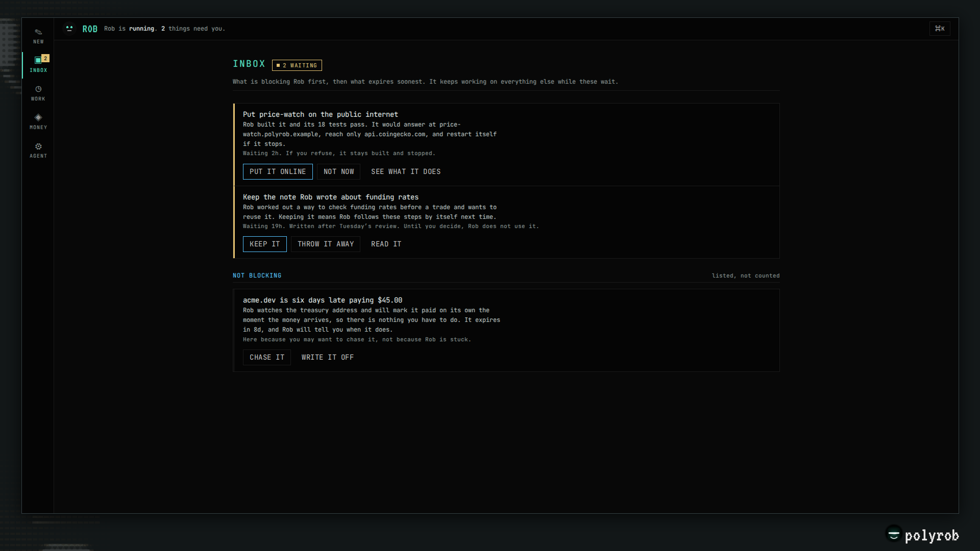Screen dimensions: 980x551
Task: Click Rob's face avatar icon
Action: [x=69, y=29]
